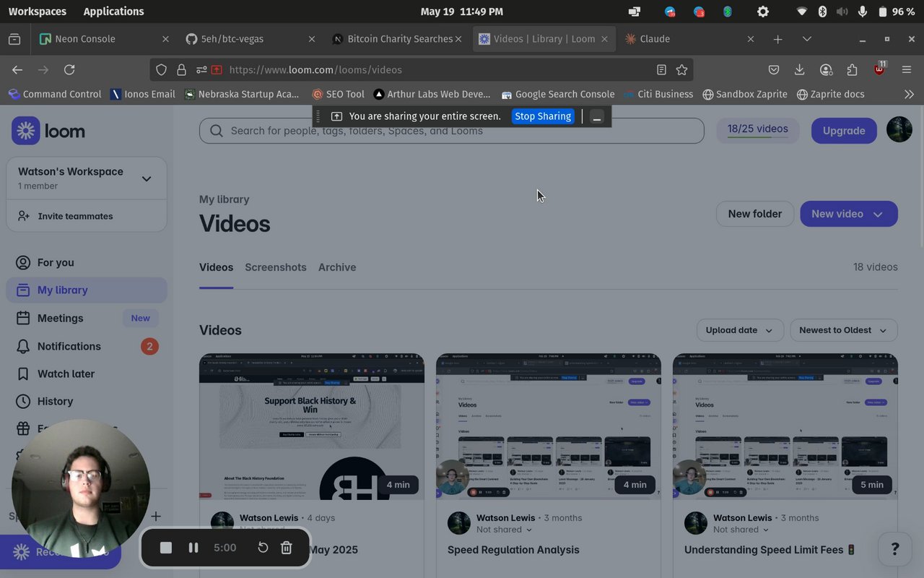Open the Pocket save icon in the toolbar
Viewport: 924px width, 578px height.
773,69
